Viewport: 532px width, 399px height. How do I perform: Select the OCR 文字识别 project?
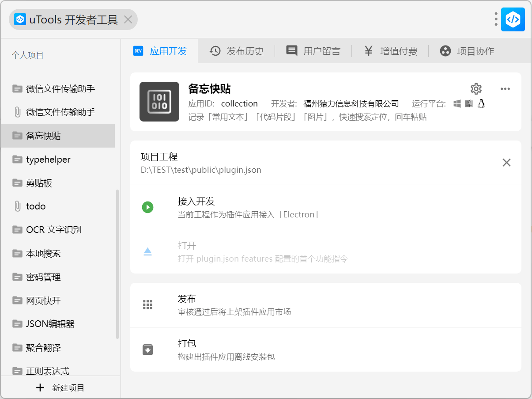(58, 230)
